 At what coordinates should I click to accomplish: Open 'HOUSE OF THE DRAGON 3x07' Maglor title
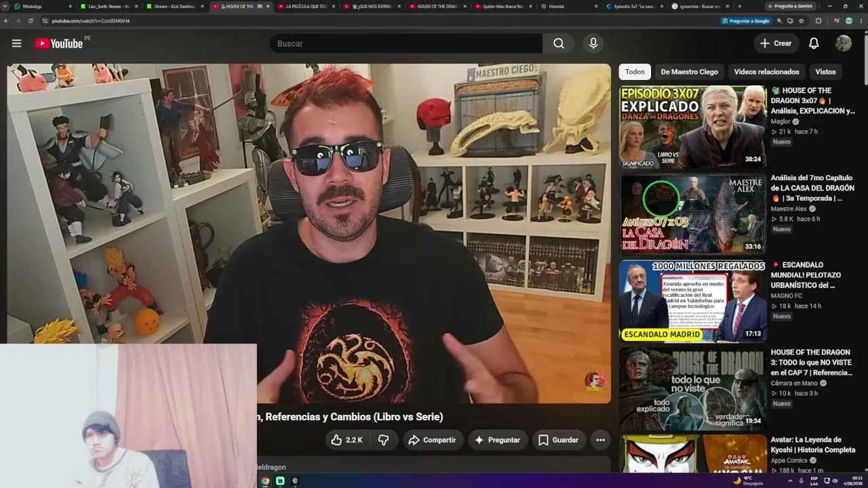(x=812, y=100)
